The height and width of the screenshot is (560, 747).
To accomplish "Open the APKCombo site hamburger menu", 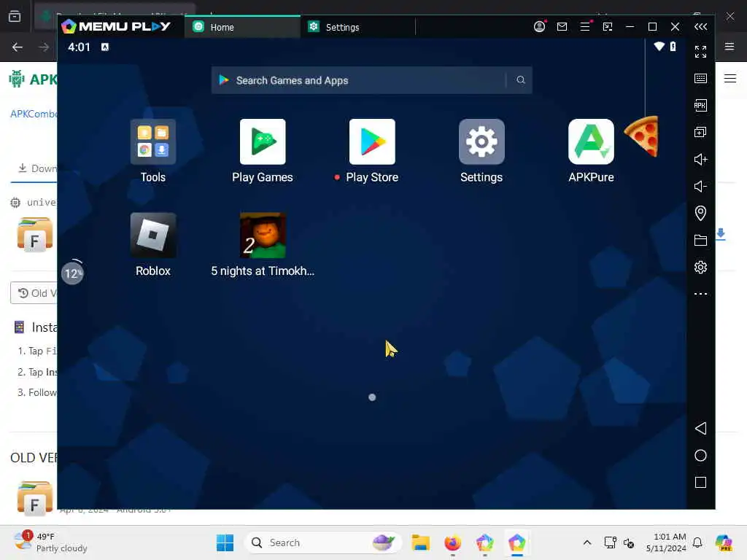I will [730, 78].
